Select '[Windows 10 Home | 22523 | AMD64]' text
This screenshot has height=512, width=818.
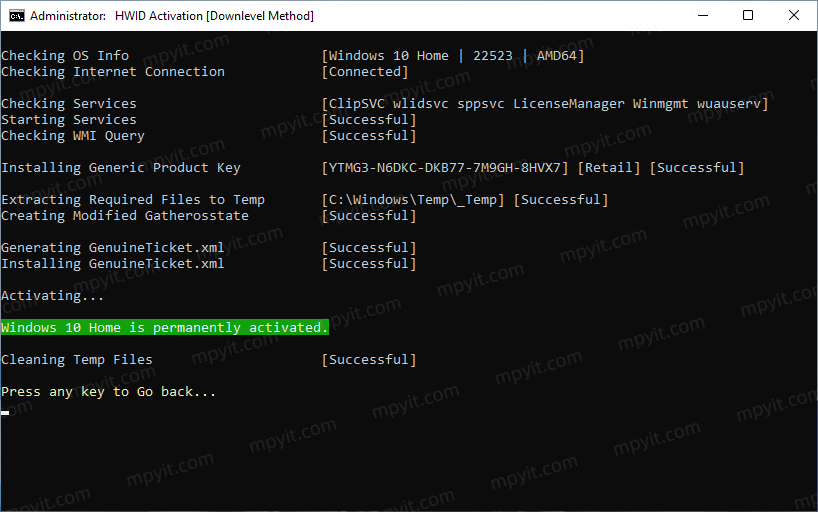point(453,55)
